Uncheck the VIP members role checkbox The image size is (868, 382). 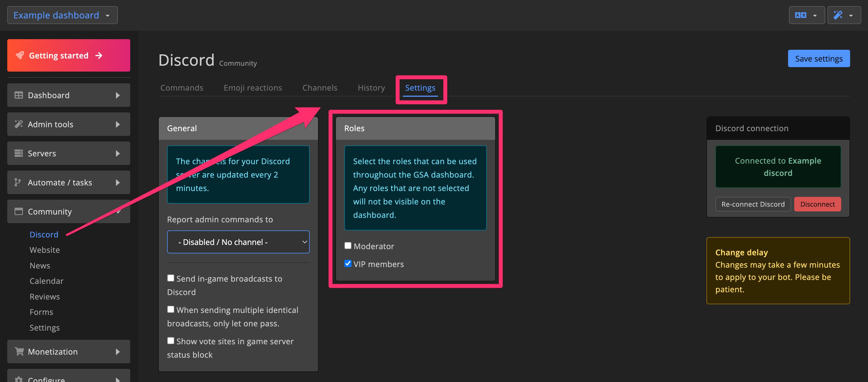click(348, 263)
